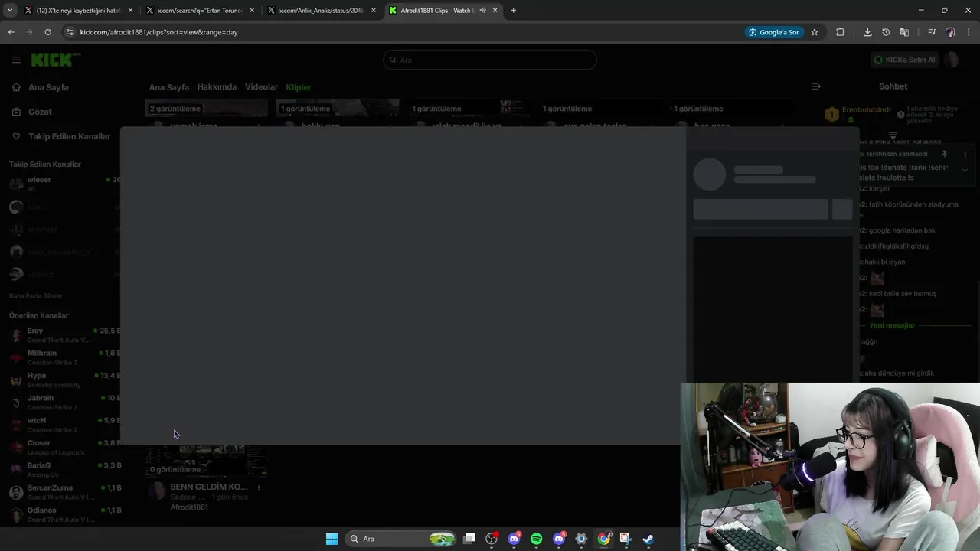Expand Daha Fazla Göster channel list
This screenshot has width=980, height=551.
click(36, 296)
